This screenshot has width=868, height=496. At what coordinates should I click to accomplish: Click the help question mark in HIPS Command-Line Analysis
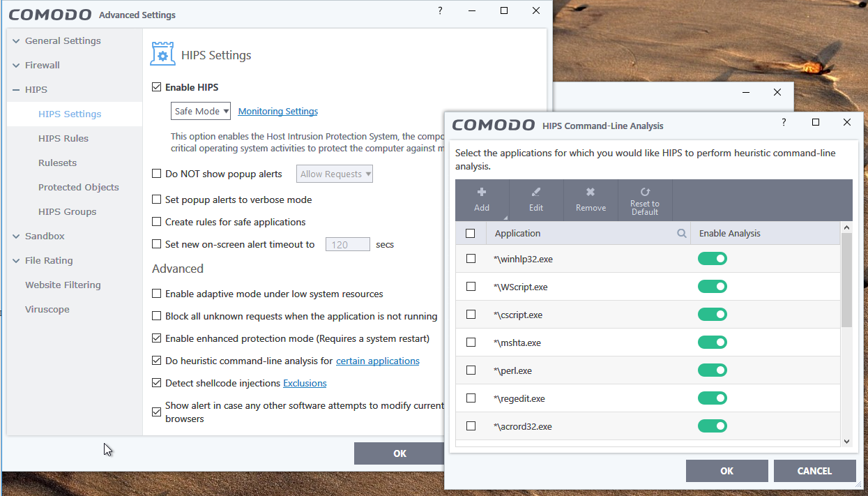(784, 123)
